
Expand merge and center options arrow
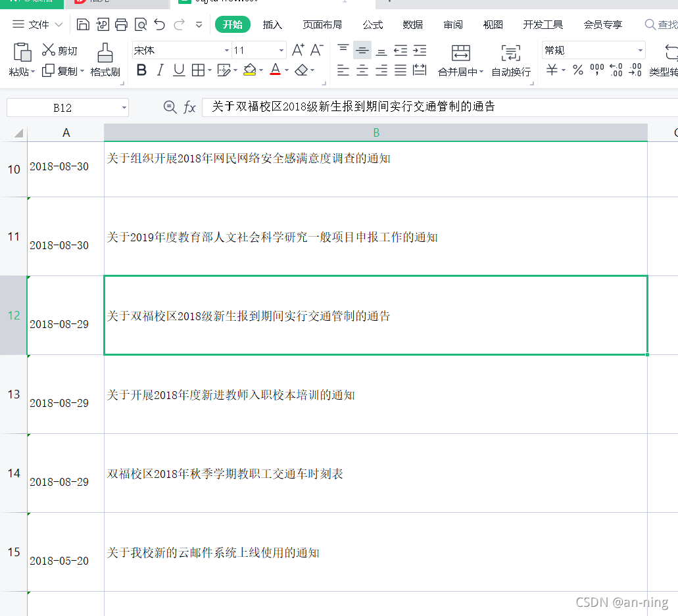click(481, 72)
